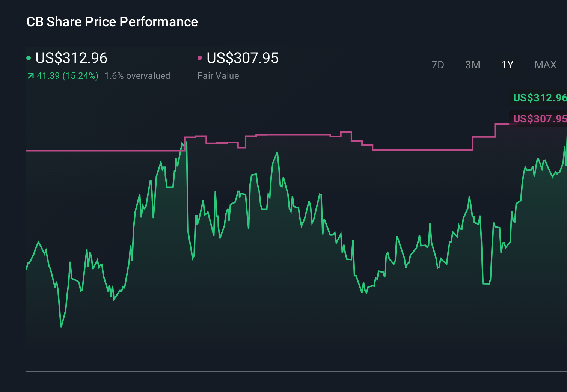Open the 1.6% overvalued details

pos(137,76)
